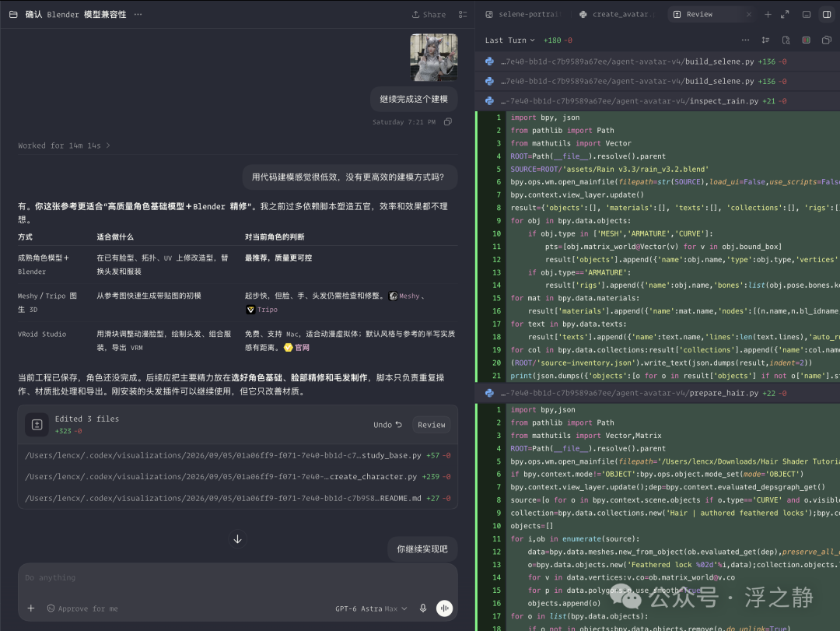Click the microphone dictation icon
Viewport: 840px width, 631px height.
tap(423, 608)
